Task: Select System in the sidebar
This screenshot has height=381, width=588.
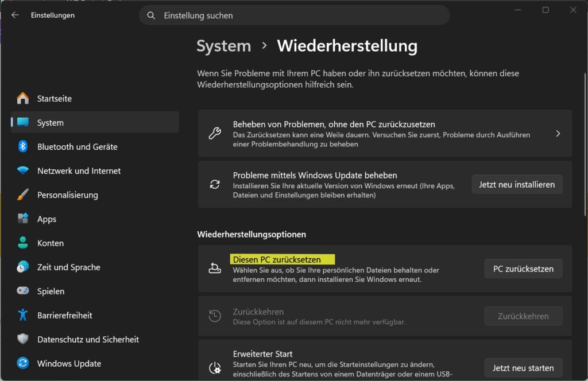Action: (95, 122)
